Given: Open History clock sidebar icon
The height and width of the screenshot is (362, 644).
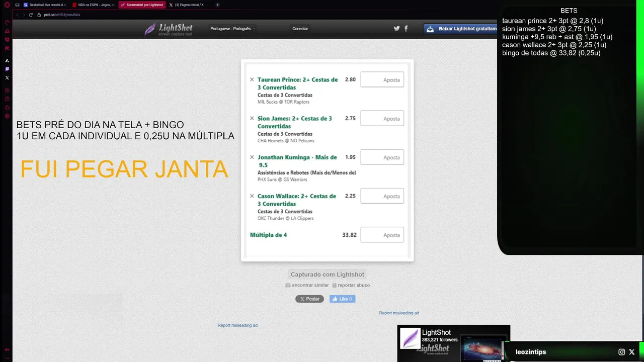Looking at the screenshot, I should [7, 99].
